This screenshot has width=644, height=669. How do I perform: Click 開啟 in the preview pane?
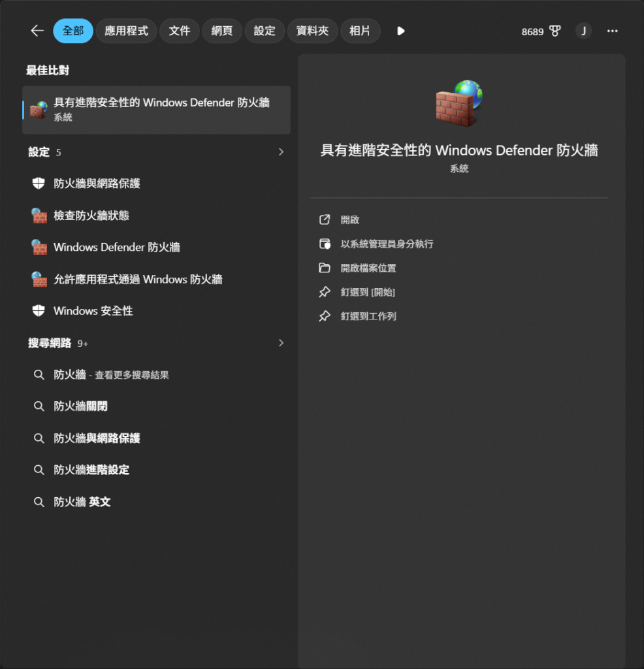tap(349, 220)
